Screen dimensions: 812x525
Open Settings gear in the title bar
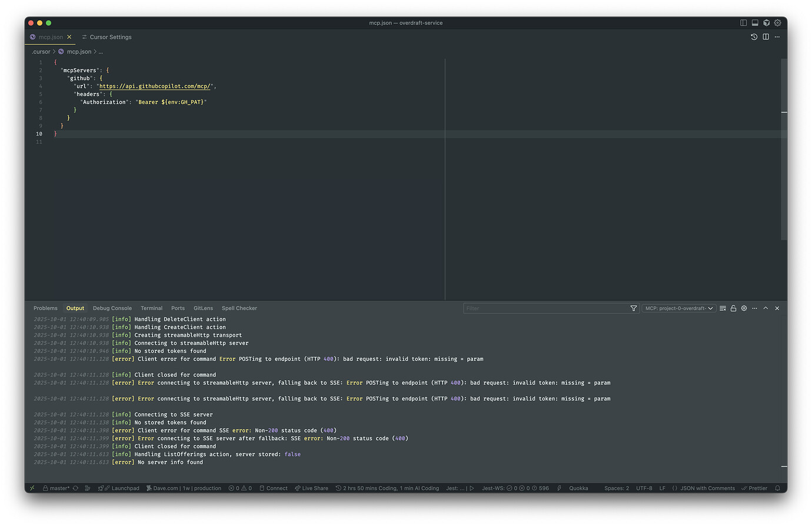click(x=777, y=22)
